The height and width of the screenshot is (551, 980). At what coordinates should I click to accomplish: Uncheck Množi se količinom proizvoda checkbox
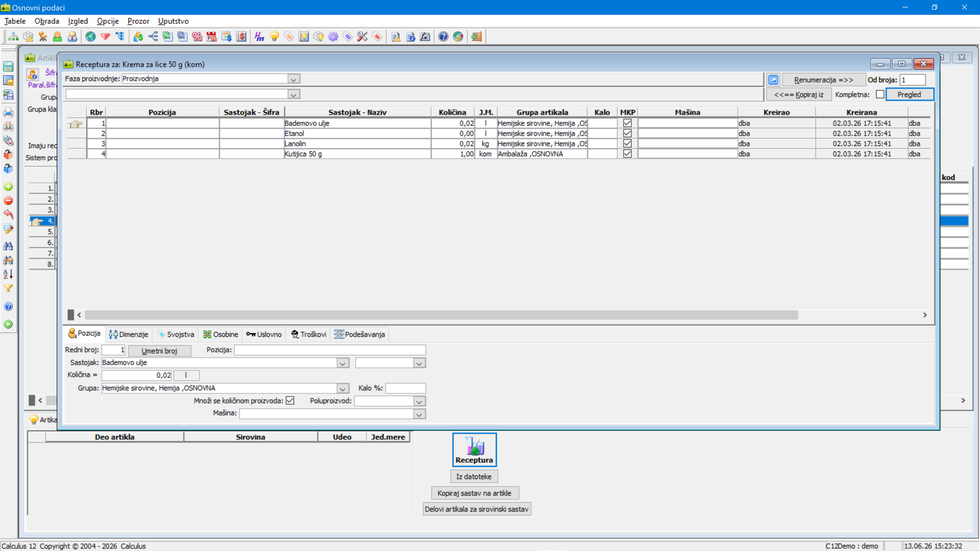click(290, 400)
